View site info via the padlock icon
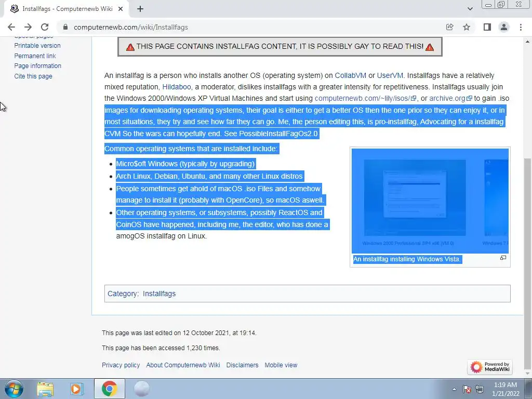Viewport: 532px width, 399px height. [65, 27]
